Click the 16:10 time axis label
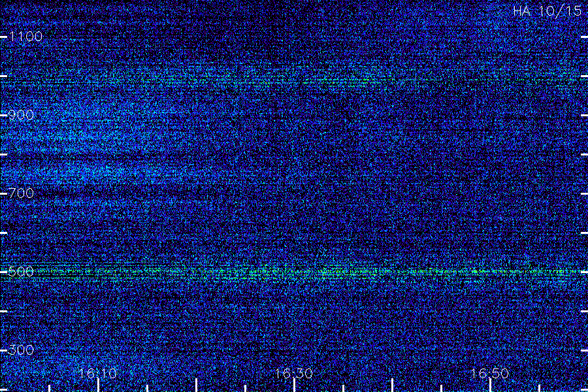588x392 pixels. [x=98, y=373]
